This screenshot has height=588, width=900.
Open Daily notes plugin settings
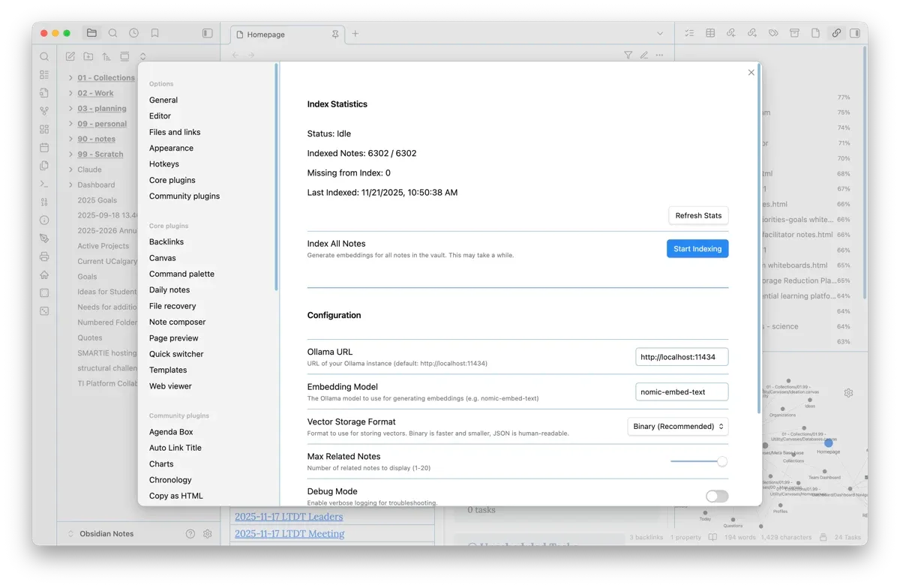tap(169, 290)
